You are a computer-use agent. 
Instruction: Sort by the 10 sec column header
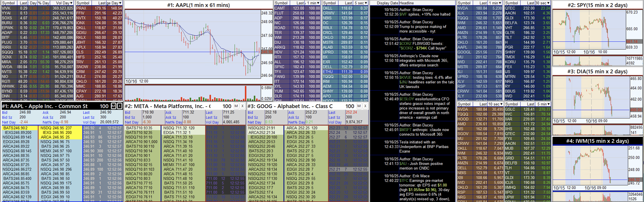click(495, 104)
